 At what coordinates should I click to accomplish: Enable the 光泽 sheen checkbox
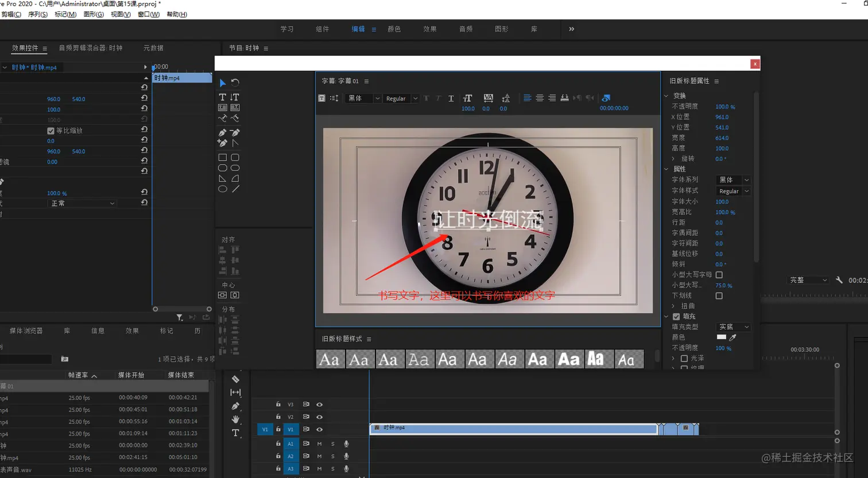pos(684,358)
